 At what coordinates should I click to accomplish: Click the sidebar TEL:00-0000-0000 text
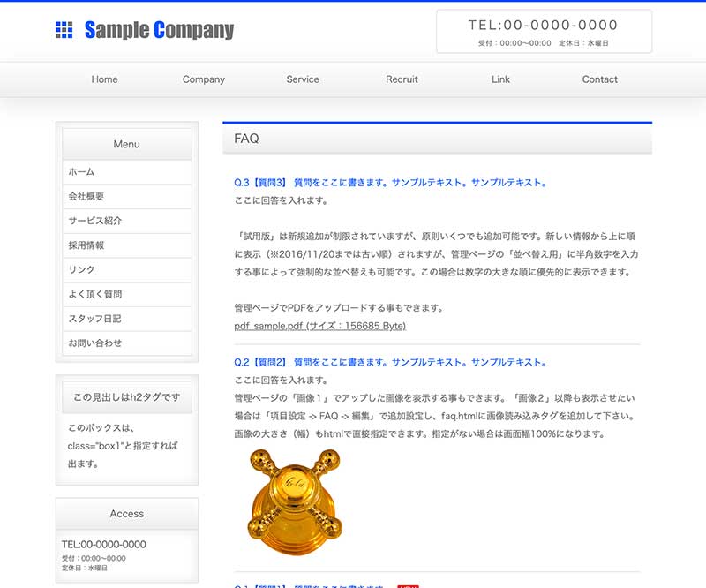(104, 544)
